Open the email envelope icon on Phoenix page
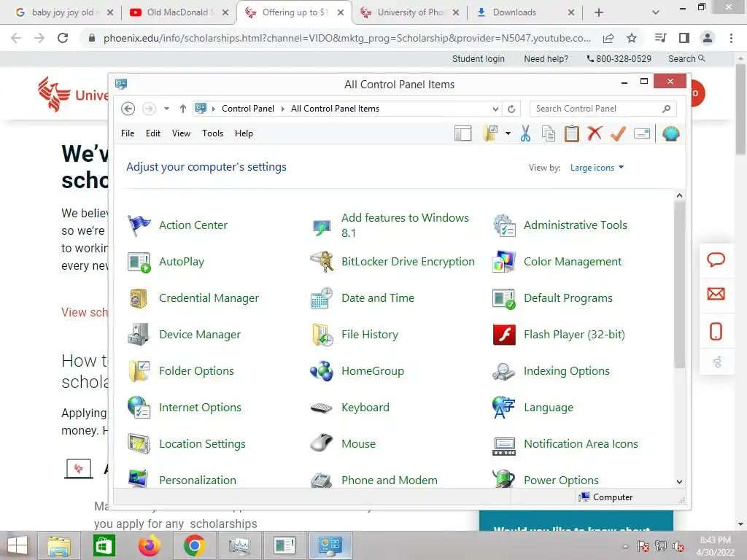 (716, 294)
